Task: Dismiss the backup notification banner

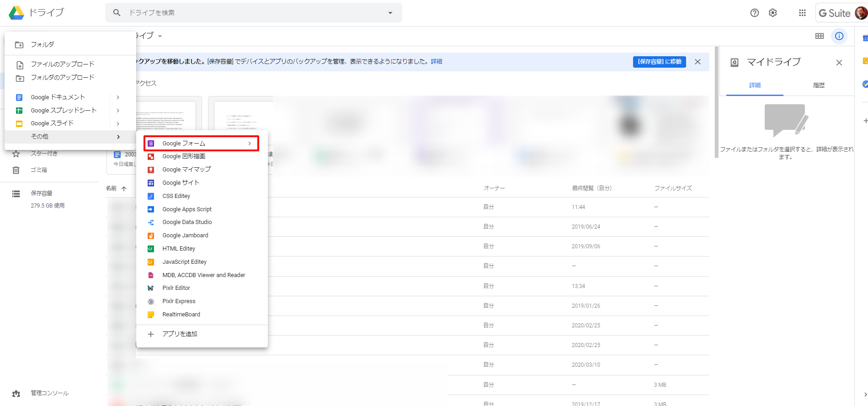Action: [x=698, y=62]
